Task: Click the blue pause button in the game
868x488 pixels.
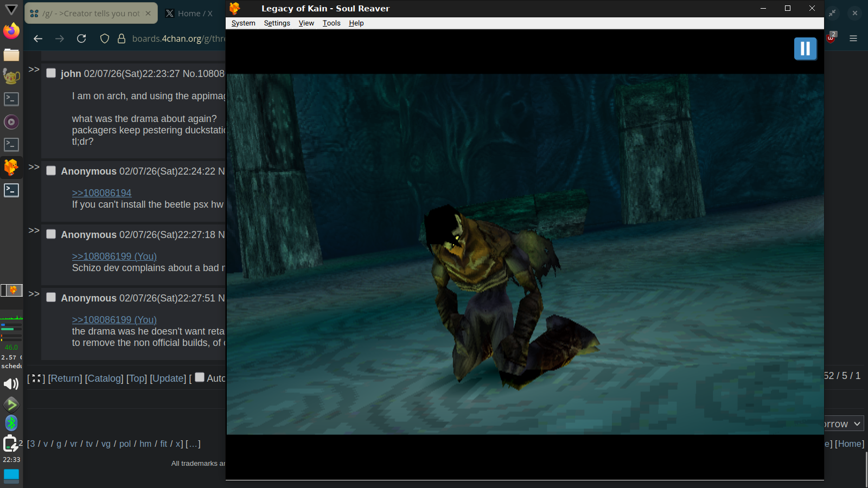Action: click(805, 49)
